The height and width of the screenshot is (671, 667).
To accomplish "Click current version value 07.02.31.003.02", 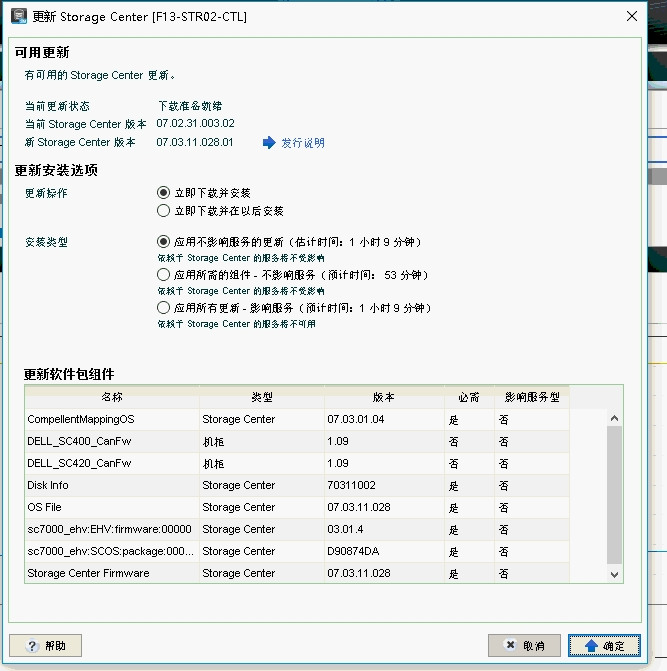I will pyautogui.click(x=195, y=123).
